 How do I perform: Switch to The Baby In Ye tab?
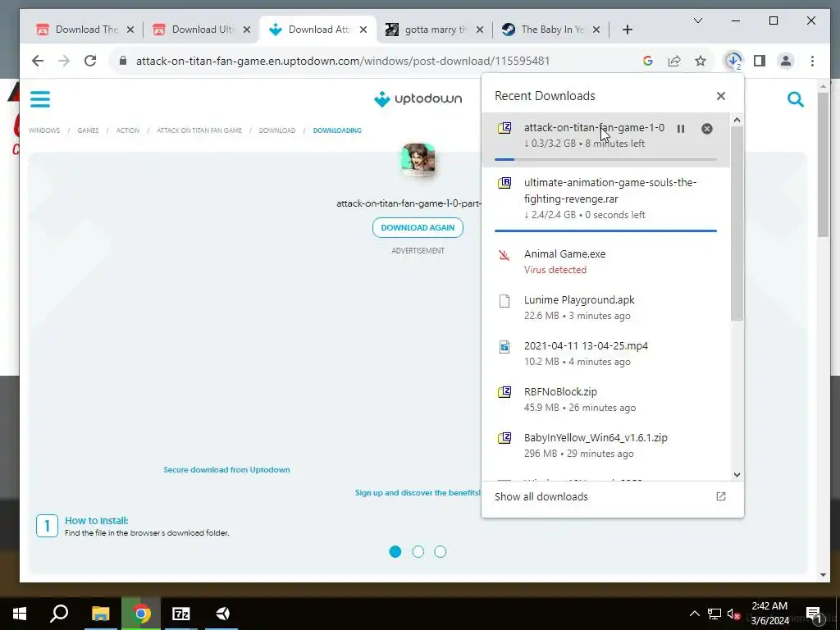(x=551, y=30)
